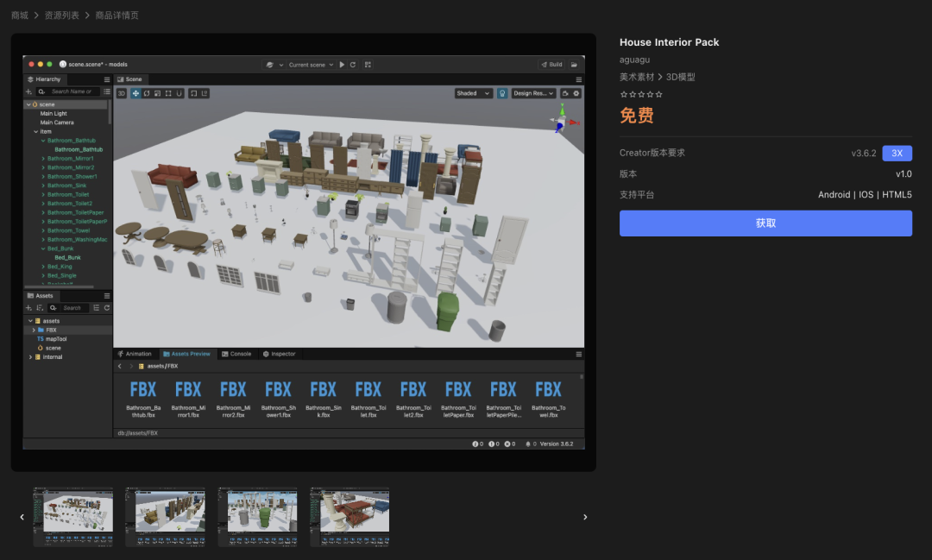Select Main Camera in the hierarchy
The height and width of the screenshot is (560, 932).
click(57, 123)
